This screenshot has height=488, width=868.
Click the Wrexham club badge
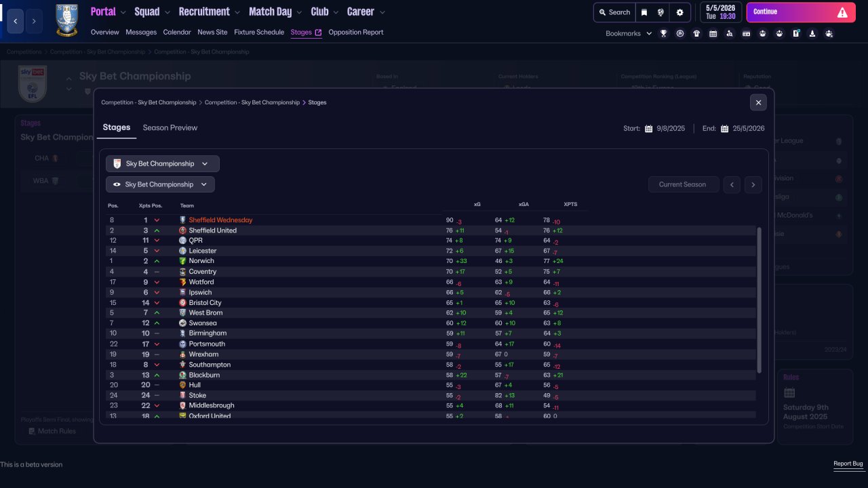tap(182, 354)
